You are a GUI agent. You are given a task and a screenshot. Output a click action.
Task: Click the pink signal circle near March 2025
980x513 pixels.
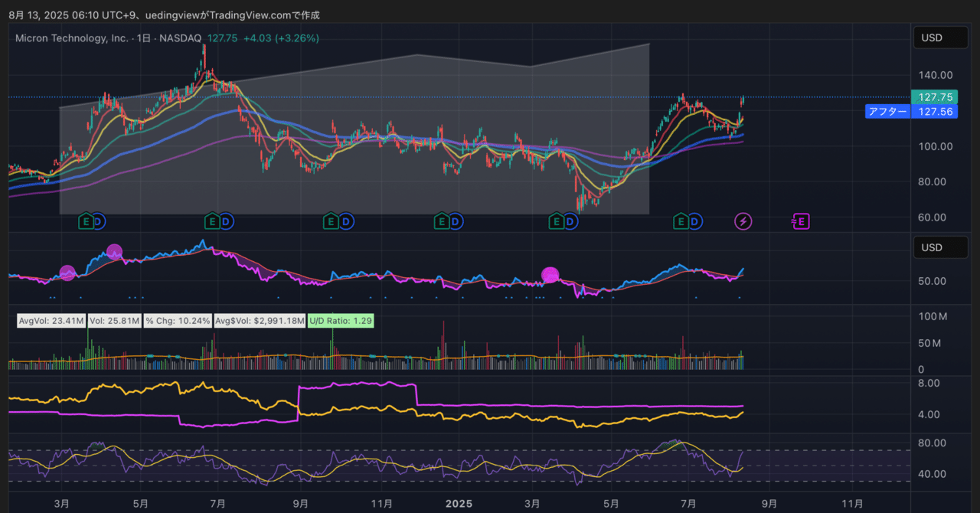pos(550,275)
